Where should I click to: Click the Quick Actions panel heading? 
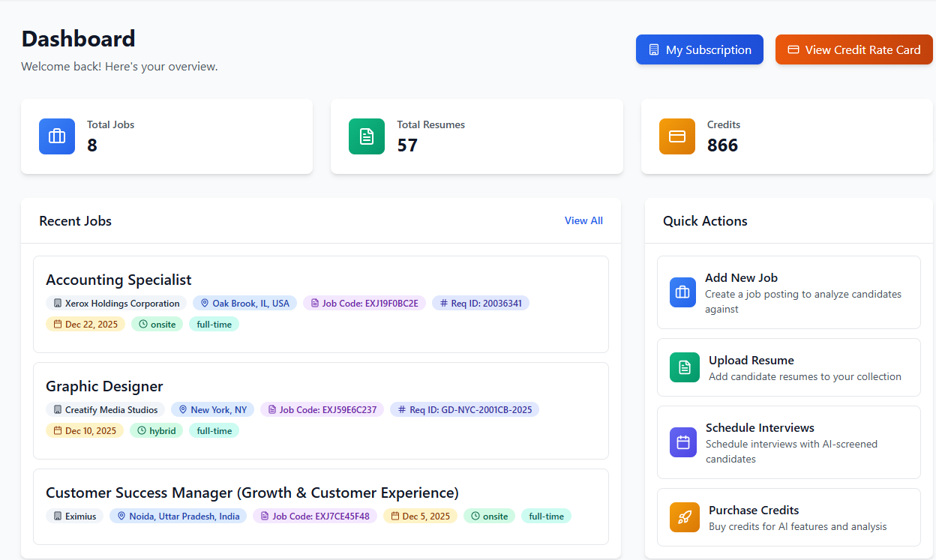[x=705, y=221]
